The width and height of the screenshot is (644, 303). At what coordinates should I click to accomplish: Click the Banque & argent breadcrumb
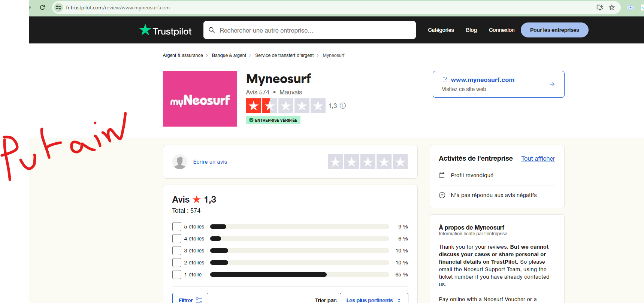point(229,55)
